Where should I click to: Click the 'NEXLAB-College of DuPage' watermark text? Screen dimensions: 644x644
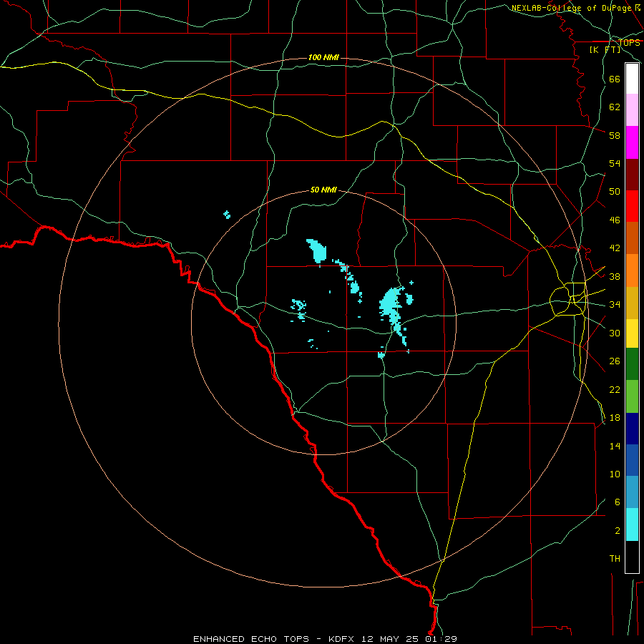(x=572, y=8)
